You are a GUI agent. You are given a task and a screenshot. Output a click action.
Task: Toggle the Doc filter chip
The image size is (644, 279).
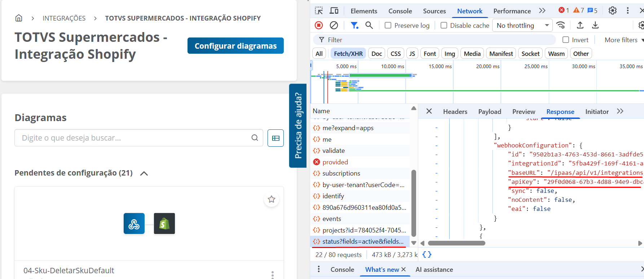tap(377, 54)
